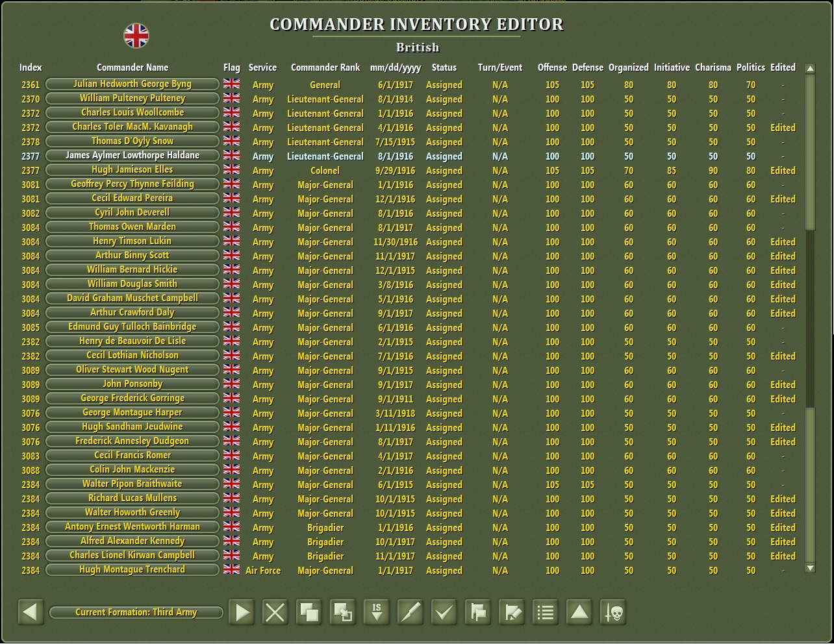Screen dimensions: 834x644
Task: Click the previous formation arrow
Action: [x=31, y=612]
